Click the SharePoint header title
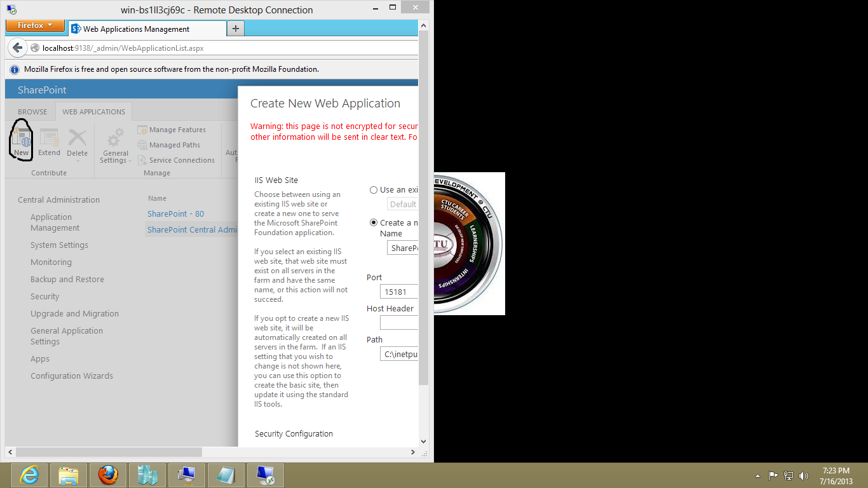Image resolution: width=868 pixels, height=488 pixels. pos(42,90)
